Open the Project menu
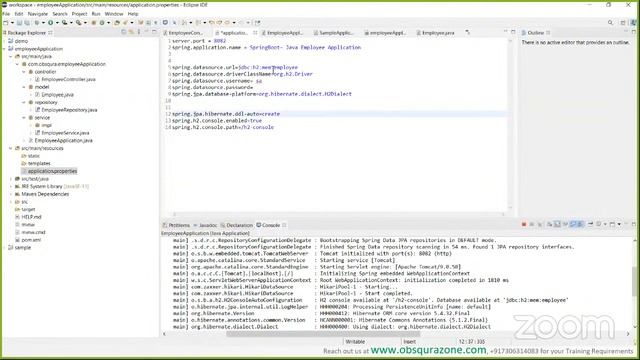640x360 pixels. coord(79,14)
